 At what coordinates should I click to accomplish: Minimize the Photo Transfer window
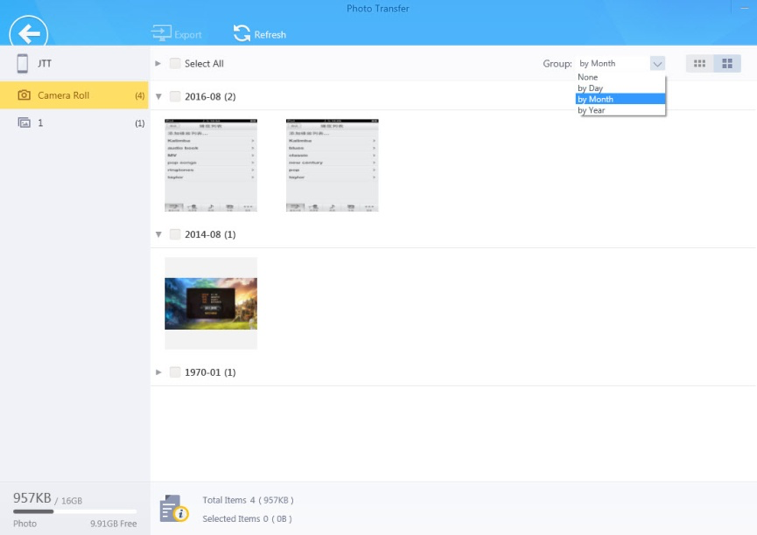pyautogui.click(x=744, y=8)
